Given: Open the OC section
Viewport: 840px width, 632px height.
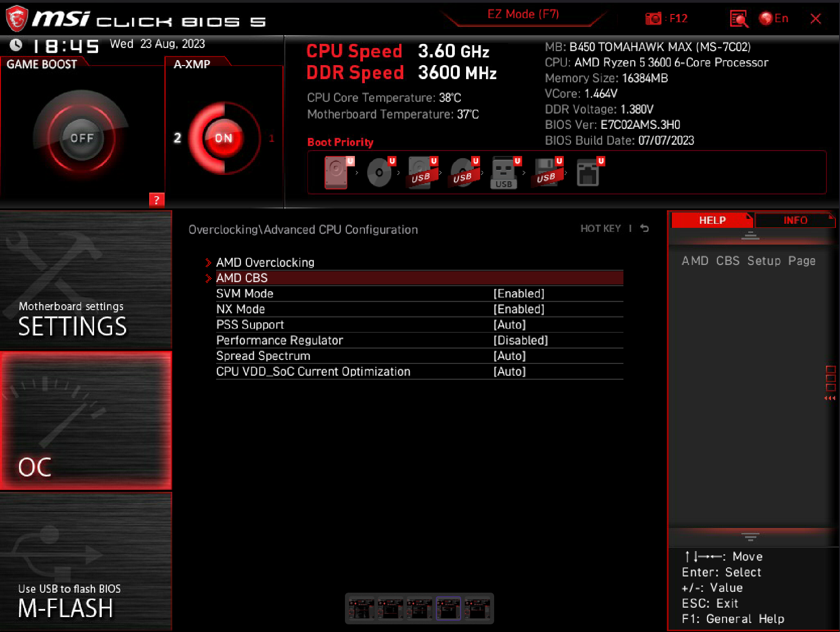Looking at the screenshot, I should 86,420.
